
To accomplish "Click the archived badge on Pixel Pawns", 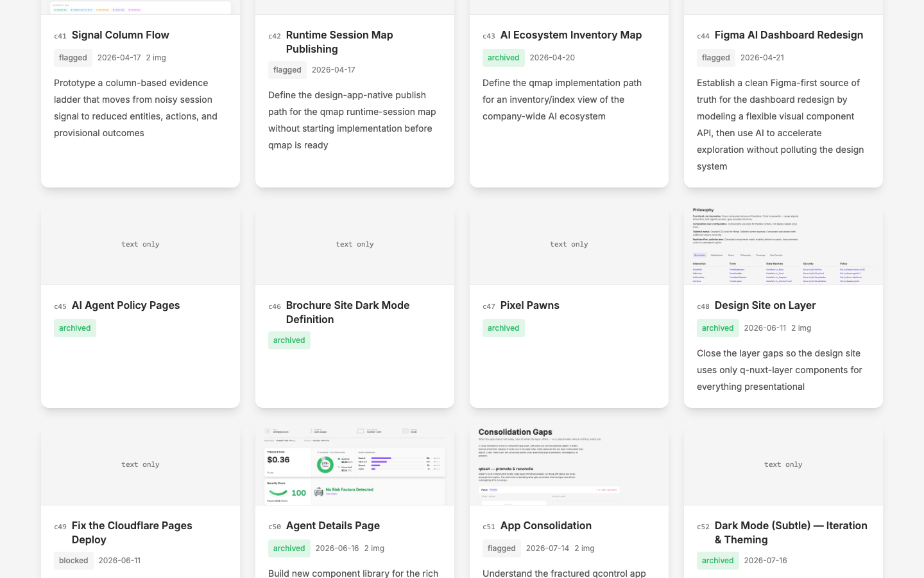I will (504, 328).
